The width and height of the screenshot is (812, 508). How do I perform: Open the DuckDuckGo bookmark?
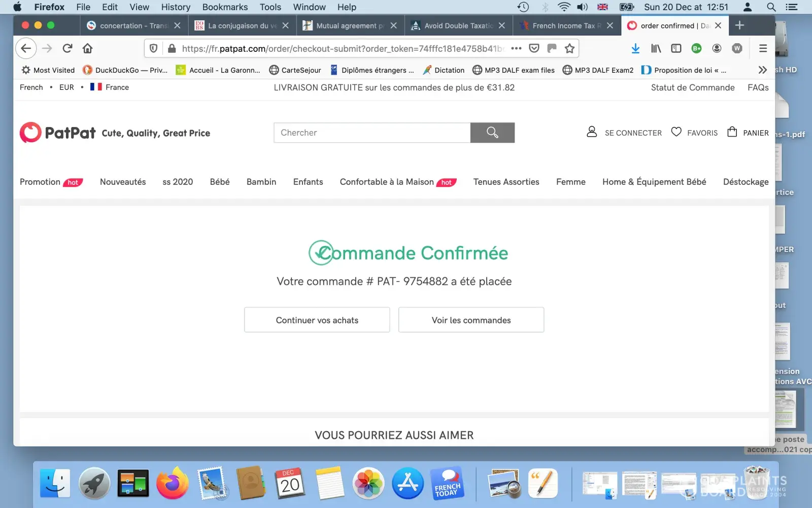(125, 70)
